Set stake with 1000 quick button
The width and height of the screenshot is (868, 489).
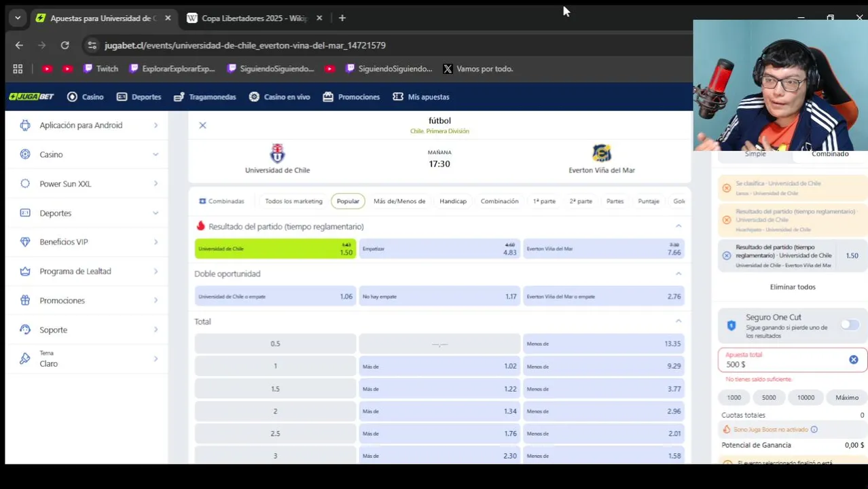click(x=734, y=397)
